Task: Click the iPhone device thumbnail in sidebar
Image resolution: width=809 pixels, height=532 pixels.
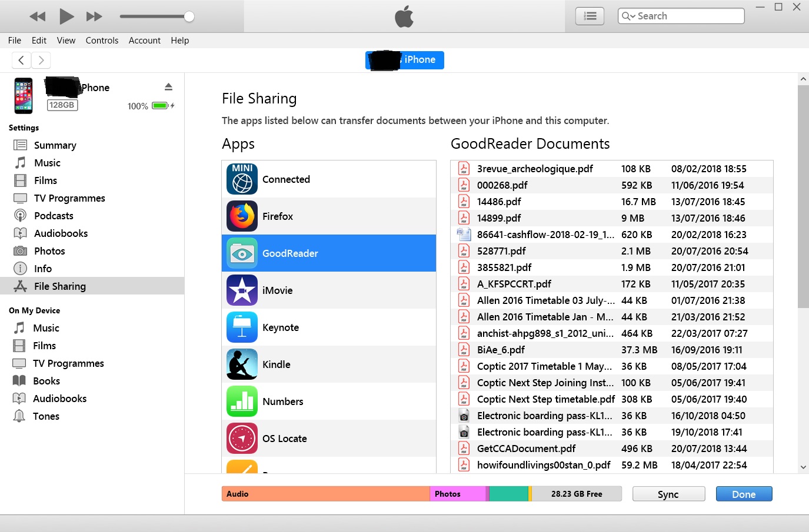Action: (x=24, y=96)
